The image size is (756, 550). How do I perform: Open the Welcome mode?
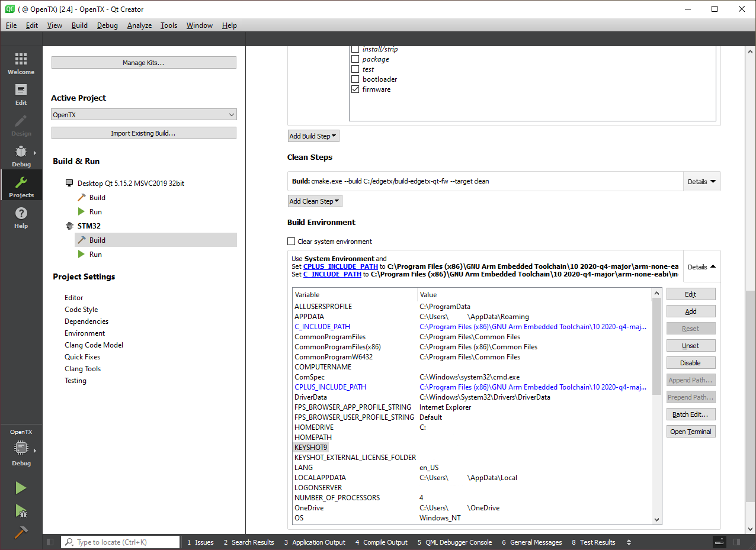click(21, 63)
